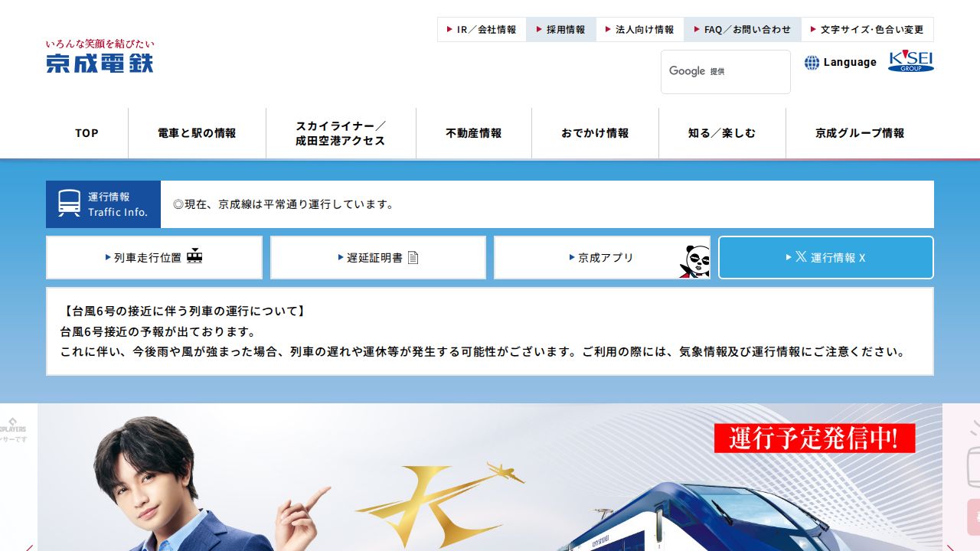Click the 運行予定発信中! red label
980x551 pixels.
coord(815,439)
